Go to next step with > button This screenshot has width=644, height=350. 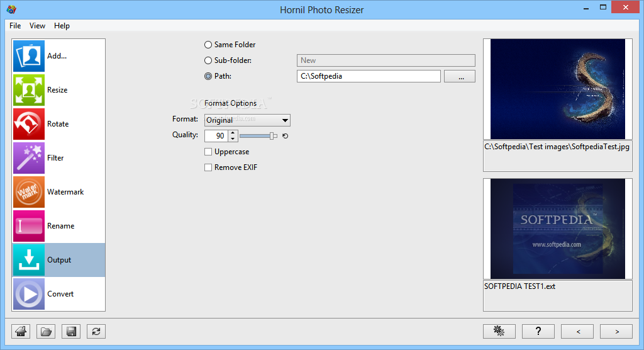tap(616, 332)
